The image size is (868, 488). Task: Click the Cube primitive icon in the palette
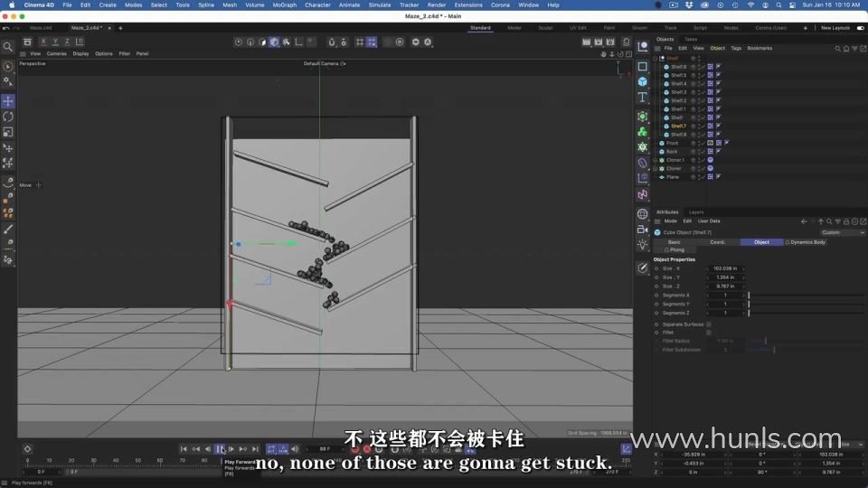pos(642,81)
